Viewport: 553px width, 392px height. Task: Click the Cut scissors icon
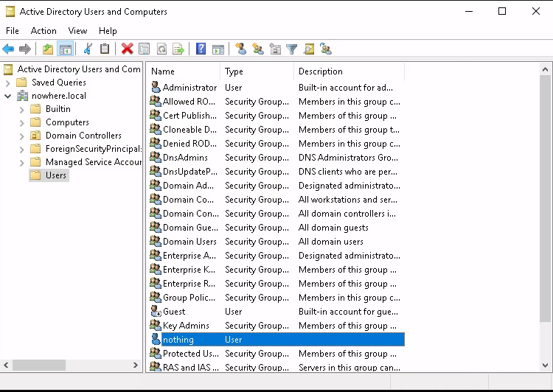click(x=88, y=49)
